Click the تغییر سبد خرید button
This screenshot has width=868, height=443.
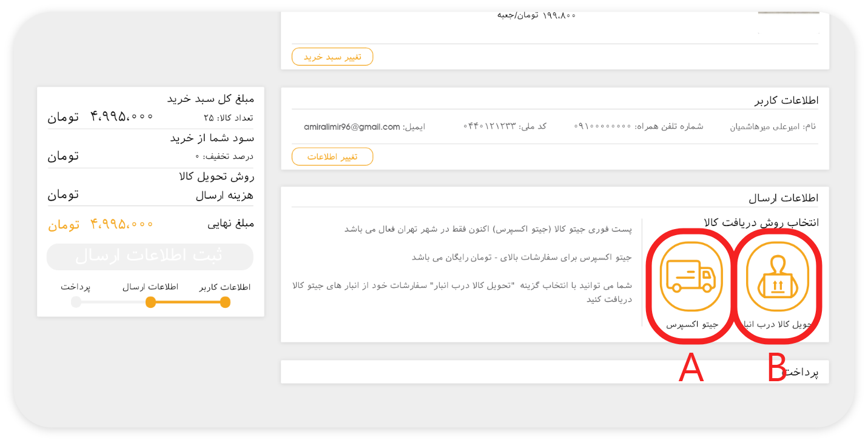332,57
